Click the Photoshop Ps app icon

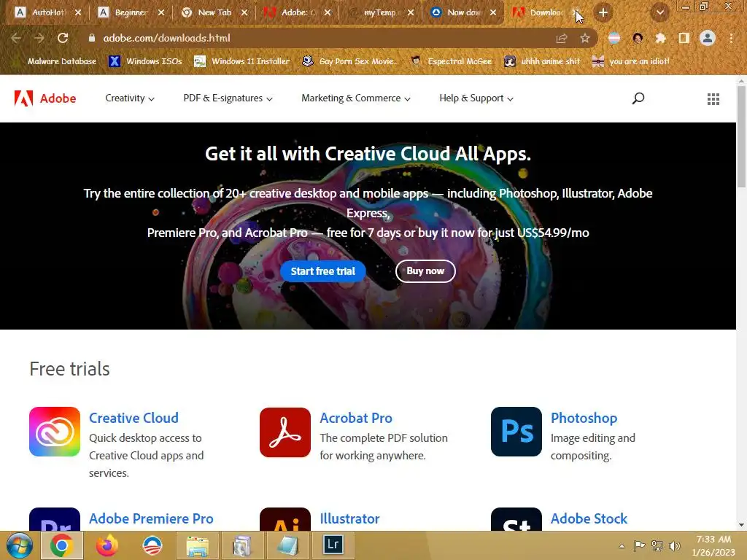(x=516, y=432)
